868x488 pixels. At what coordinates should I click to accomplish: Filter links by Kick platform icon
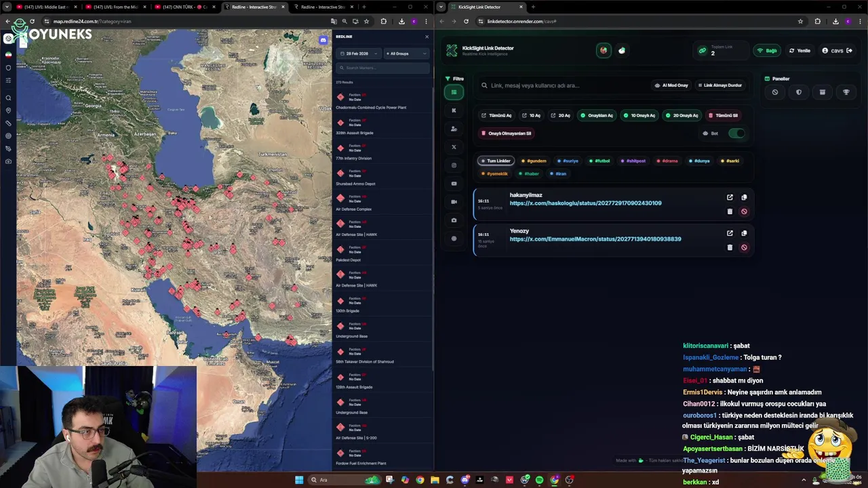[454, 110]
